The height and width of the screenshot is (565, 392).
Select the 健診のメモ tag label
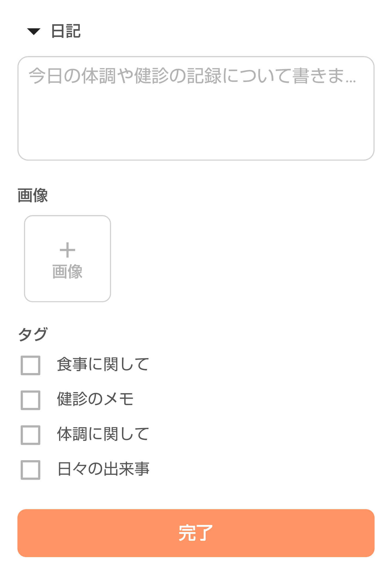pyautogui.click(x=95, y=399)
